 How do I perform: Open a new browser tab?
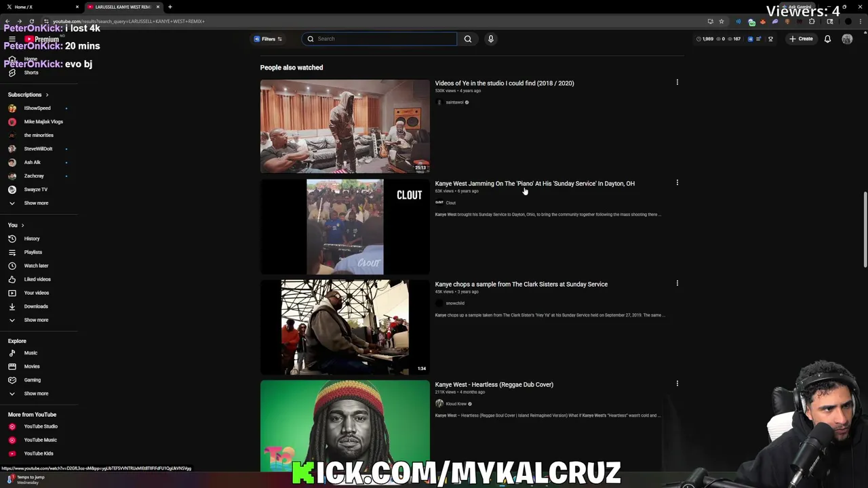pyautogui.click(x=170, y=7)
